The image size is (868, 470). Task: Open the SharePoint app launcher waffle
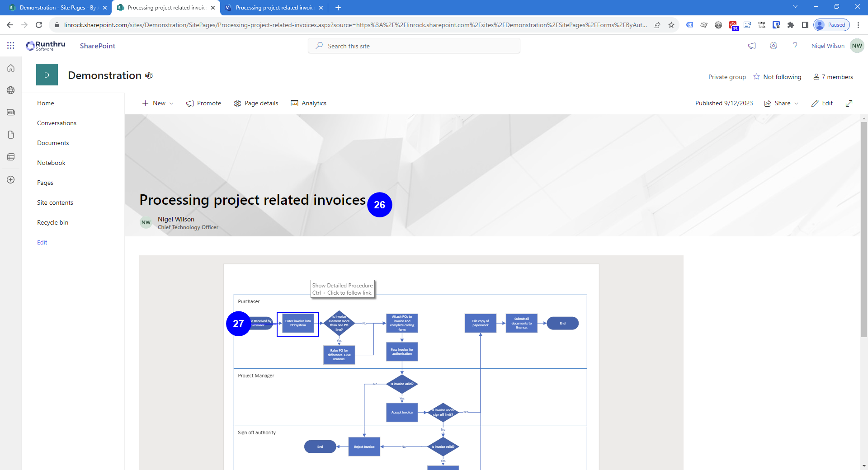pyautogui.click(x=11, y=46)
